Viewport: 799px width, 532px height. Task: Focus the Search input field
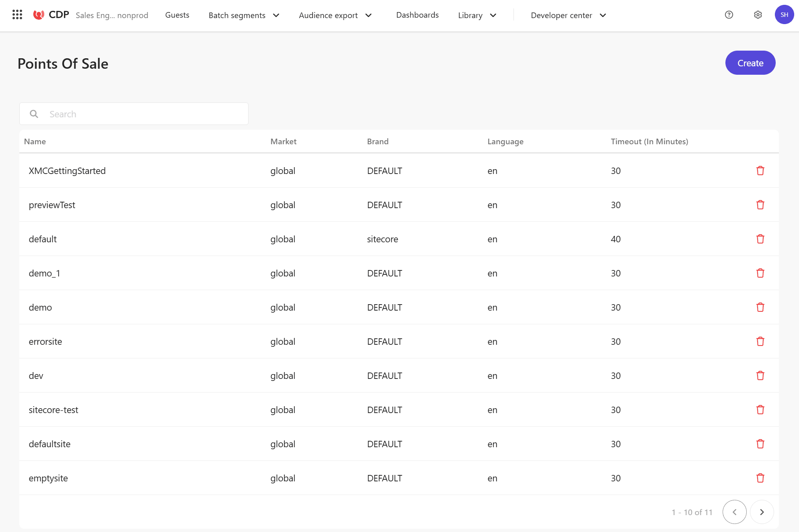coord(134,114)
